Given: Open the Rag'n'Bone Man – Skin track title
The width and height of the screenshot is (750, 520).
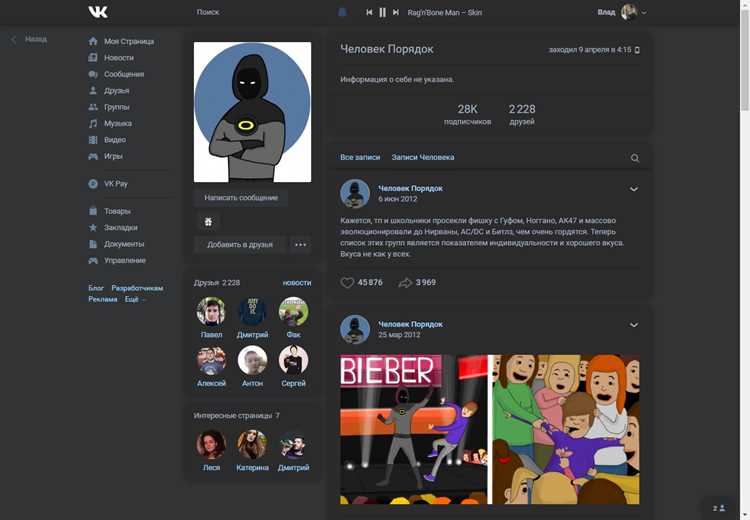Looking at the screenshot, I should [x=444, y=12].
